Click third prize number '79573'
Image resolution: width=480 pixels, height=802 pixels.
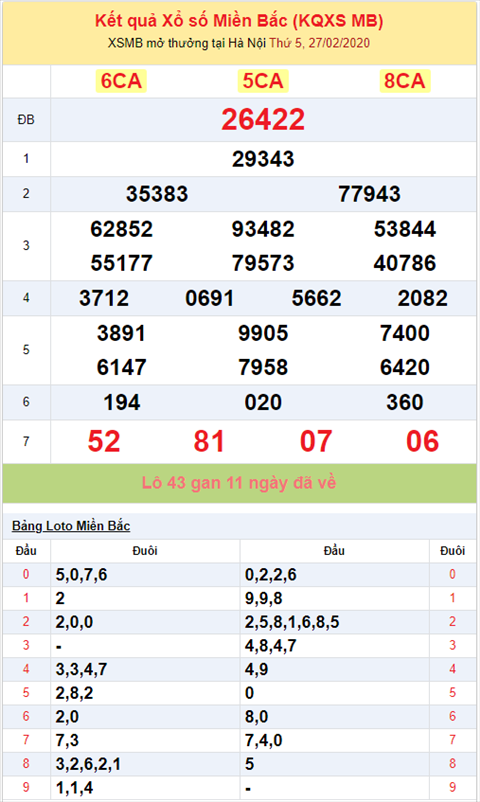[263, 263]
